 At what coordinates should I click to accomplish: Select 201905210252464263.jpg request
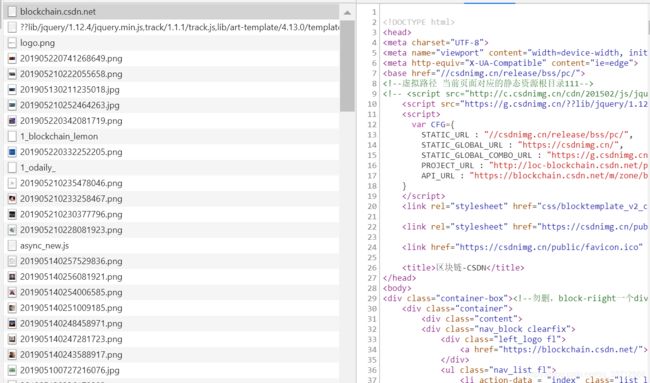point(171,105)
